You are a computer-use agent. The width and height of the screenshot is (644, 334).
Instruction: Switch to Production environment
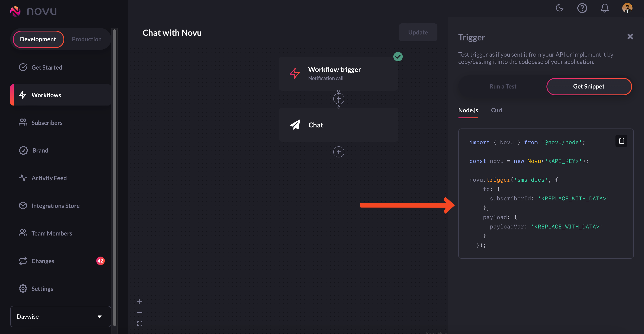(x=86, y=39)
